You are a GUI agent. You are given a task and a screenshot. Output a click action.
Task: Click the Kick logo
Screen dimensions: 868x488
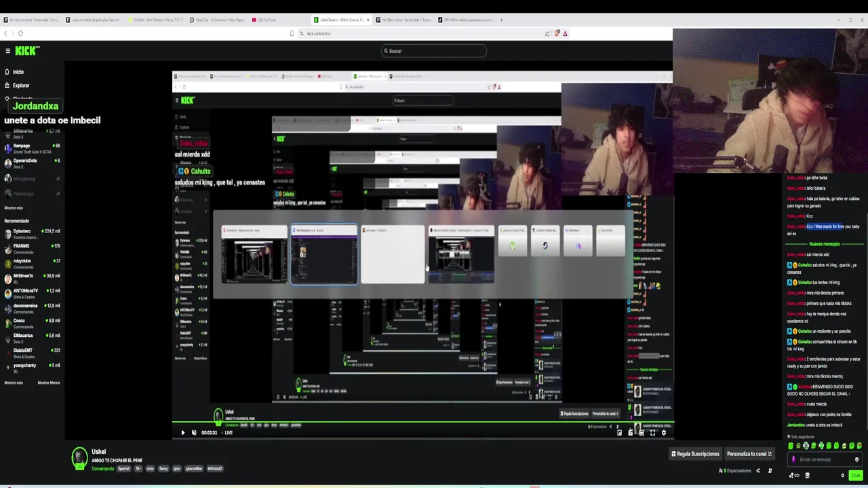click(27, 51)
